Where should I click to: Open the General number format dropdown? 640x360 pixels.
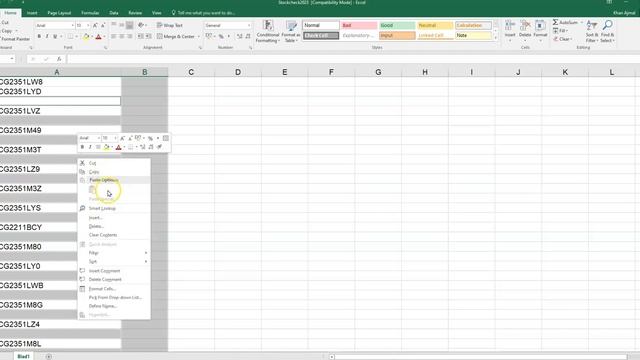pyautogui.click(x=249, y=25)
